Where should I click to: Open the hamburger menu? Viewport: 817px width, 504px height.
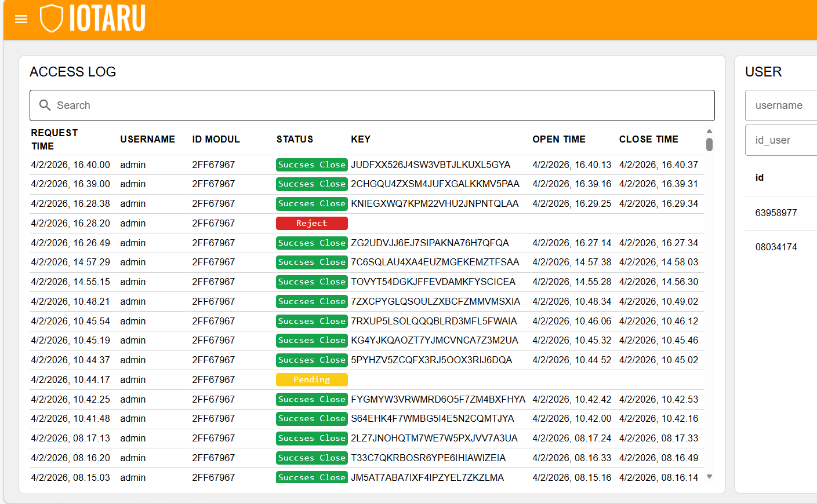pyautogui.click(x=21, y=19)
